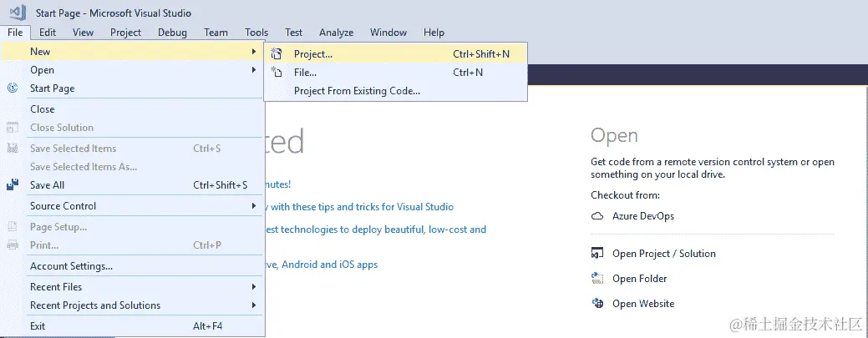
Task: Select Start Page in File menu
Action: [x=132, y=88]
